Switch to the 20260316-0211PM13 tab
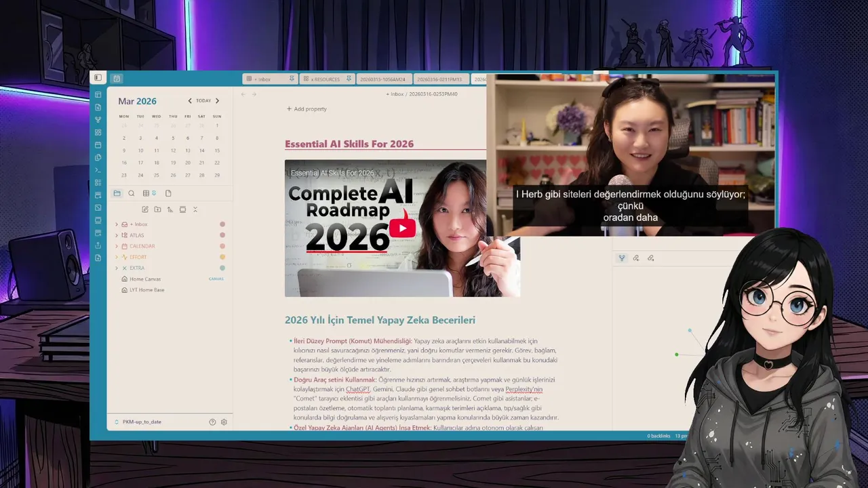This screenshot has width=868, height=488. click(x=440, y=79)
